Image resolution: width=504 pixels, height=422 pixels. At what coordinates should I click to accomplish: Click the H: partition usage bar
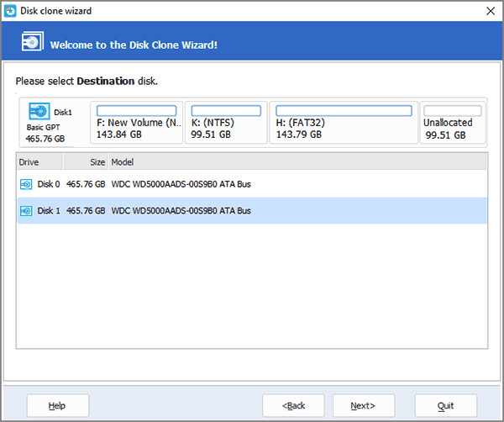click(x=344, y=111)
